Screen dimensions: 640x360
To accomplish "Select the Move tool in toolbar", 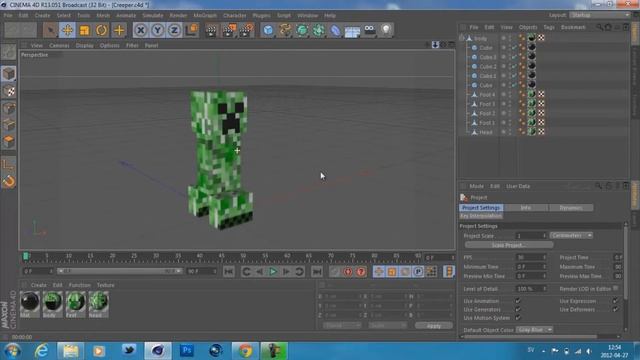I will (x=67, y=30).
